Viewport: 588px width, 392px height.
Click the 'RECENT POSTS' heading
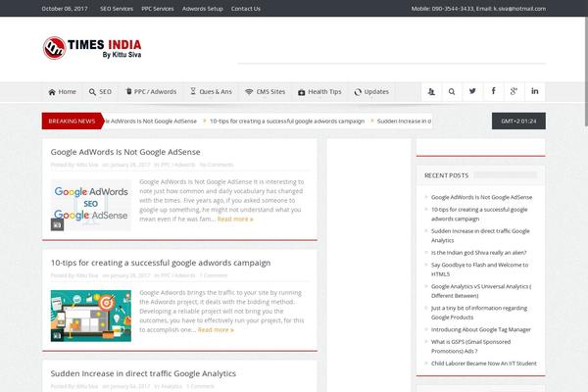[x=446, y=175]
